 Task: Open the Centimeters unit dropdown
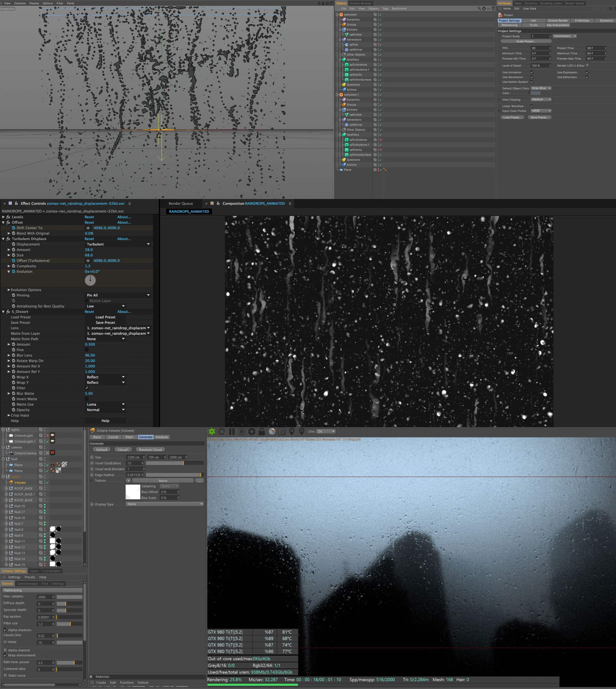pyautogui.click(x=565, y=36)
